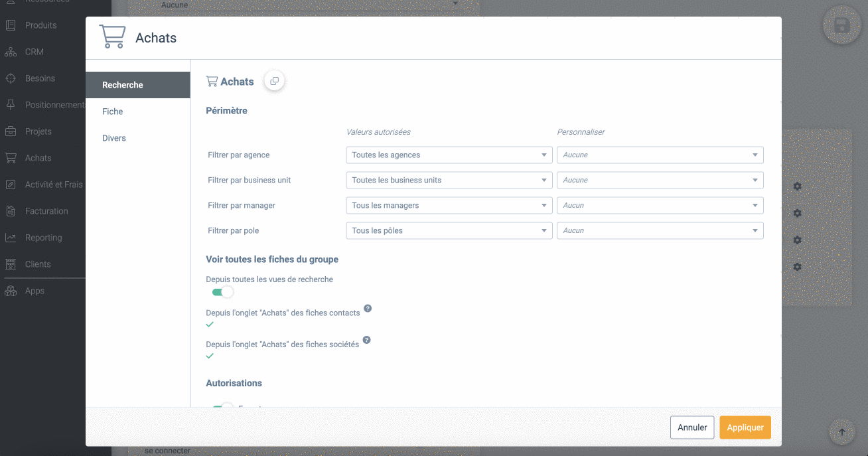The height and width of the screenshot is (456, 868).
Task: Click the Activité et Frais icon
Action: [x=11, y=185]
